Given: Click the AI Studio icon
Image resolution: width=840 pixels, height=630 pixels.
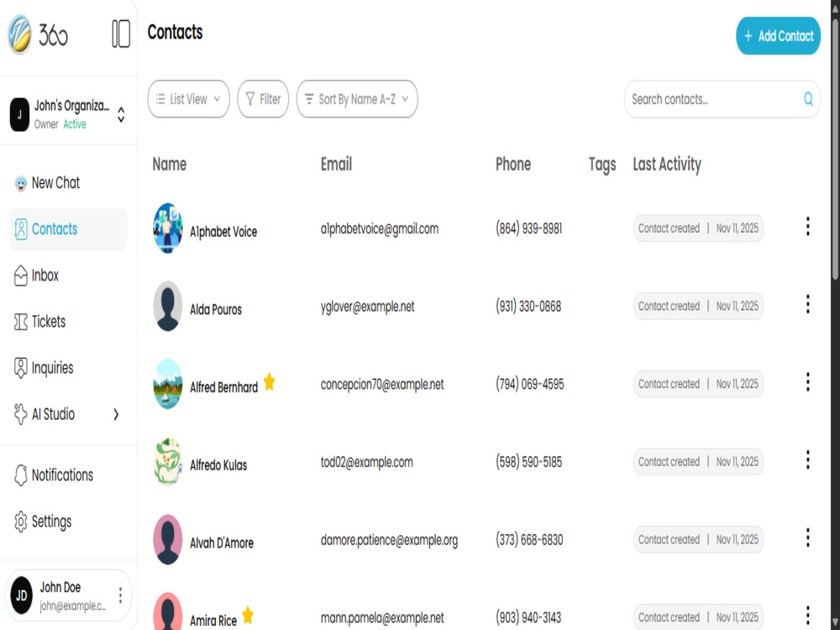Looking at the screenshot, I should point(20,414).
